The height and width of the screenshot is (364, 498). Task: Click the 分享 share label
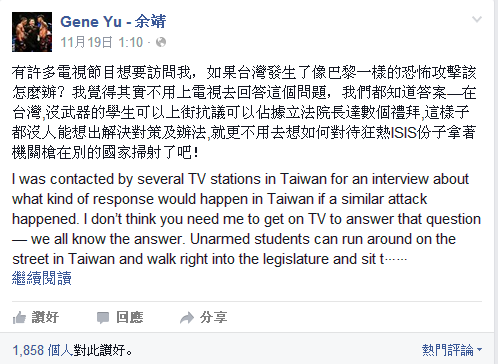click(x=214, y=317)
